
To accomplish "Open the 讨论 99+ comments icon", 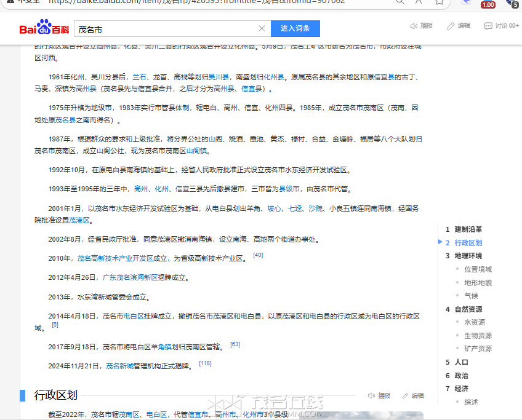I will 488,26.
